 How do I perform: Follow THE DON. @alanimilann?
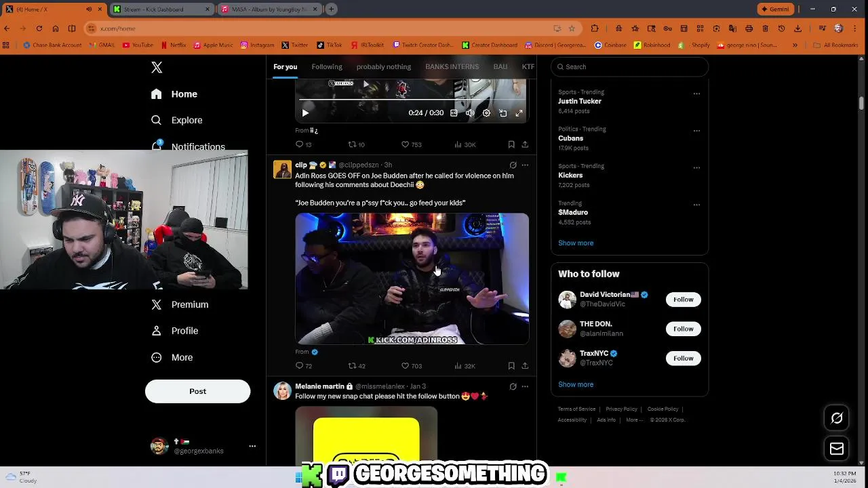683,329
